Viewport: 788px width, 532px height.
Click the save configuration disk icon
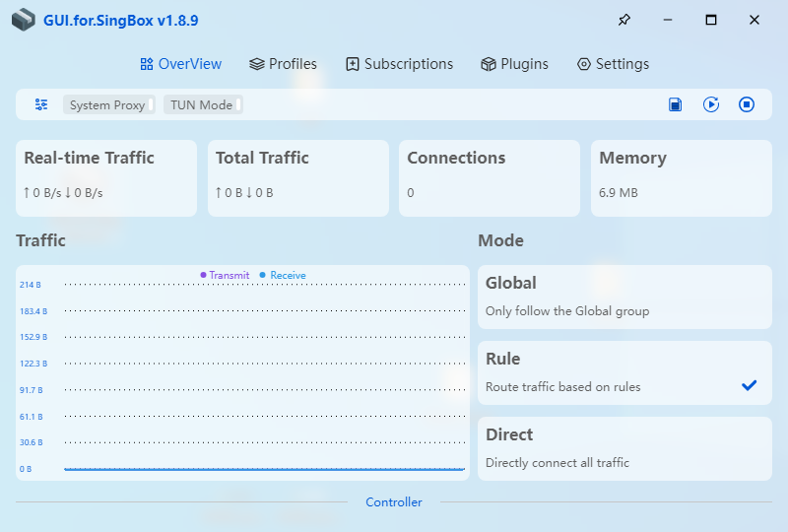(676, 104)
